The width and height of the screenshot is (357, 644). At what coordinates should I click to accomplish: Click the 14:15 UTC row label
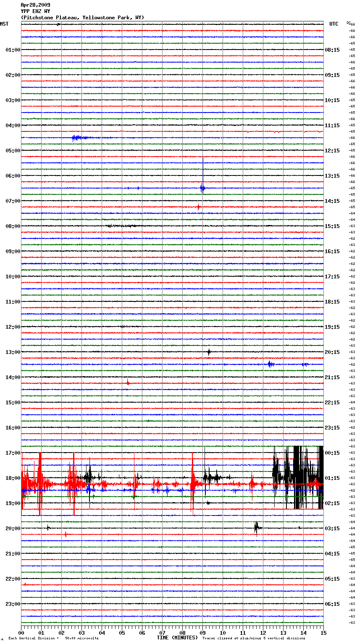point(332,201)
